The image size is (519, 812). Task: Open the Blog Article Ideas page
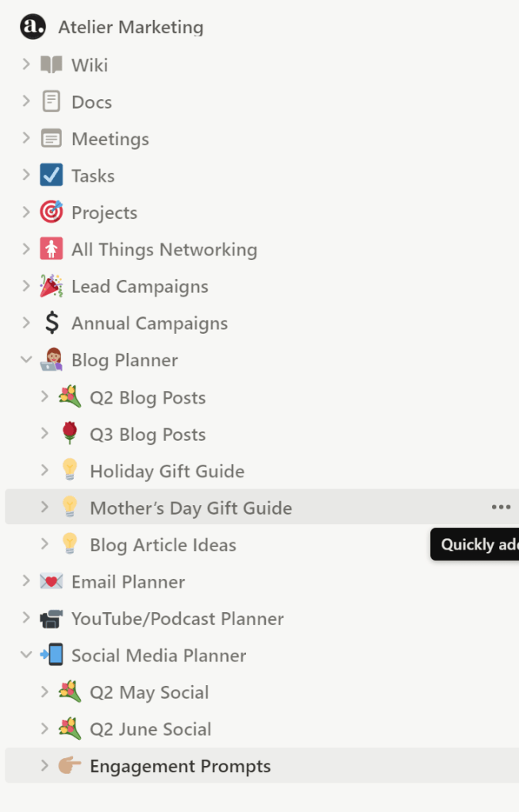pos(163,545)
